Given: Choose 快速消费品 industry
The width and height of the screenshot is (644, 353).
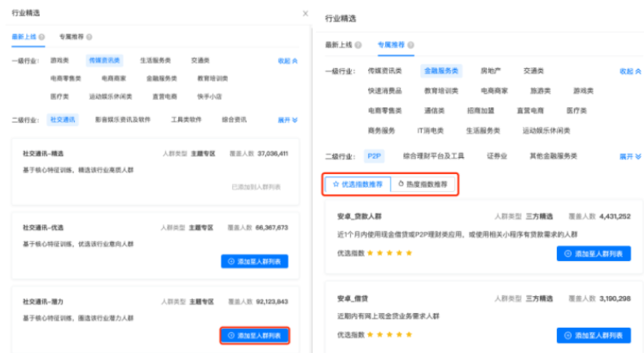Looking at the screenshot, I should (385, 91).
